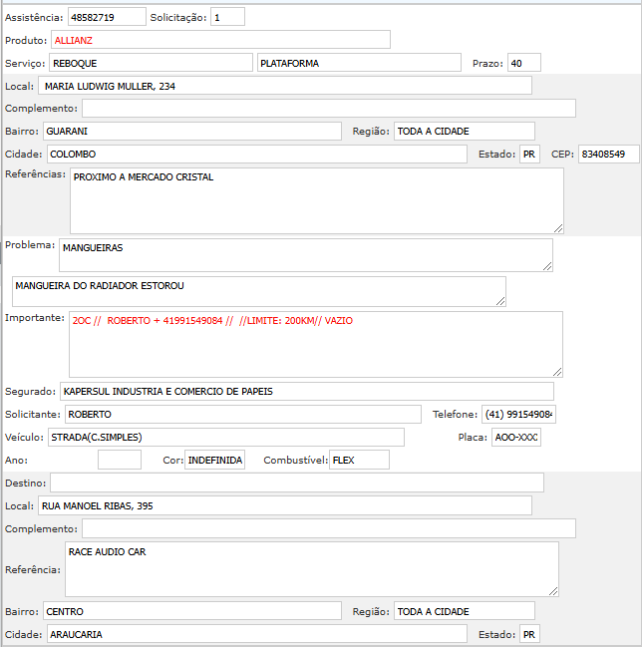The width and height of the screenshot is (644, 647).
Task: Focus the Telefone field
Action: [519, 414]
